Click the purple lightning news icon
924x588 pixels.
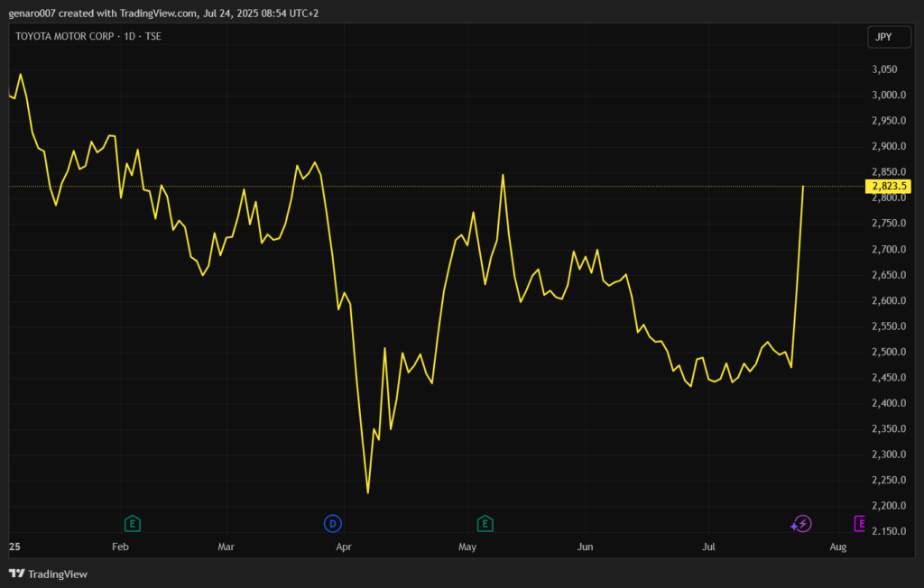[800, 523]
